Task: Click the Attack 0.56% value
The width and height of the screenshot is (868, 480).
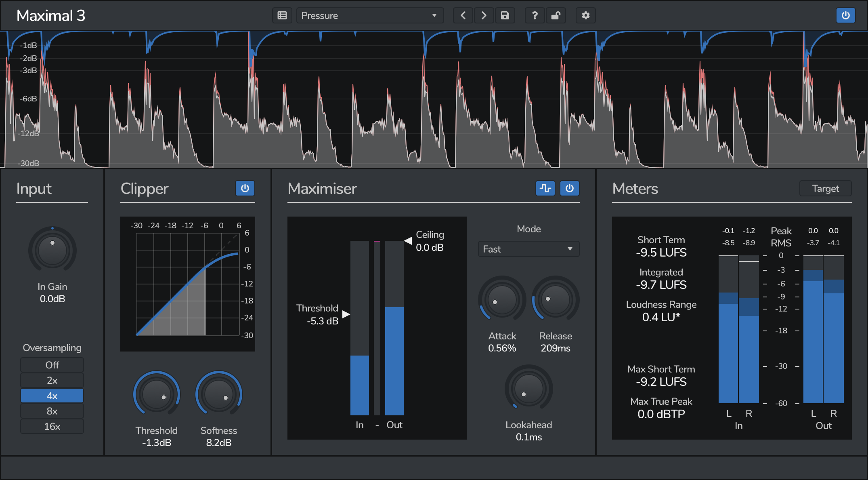Action: 502,348
